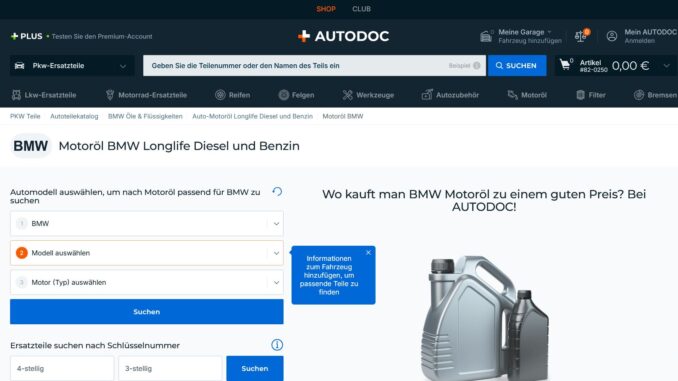
Task: Open the Motor (Typ) auswählen dropdown
Action: [x=147, y=282]
